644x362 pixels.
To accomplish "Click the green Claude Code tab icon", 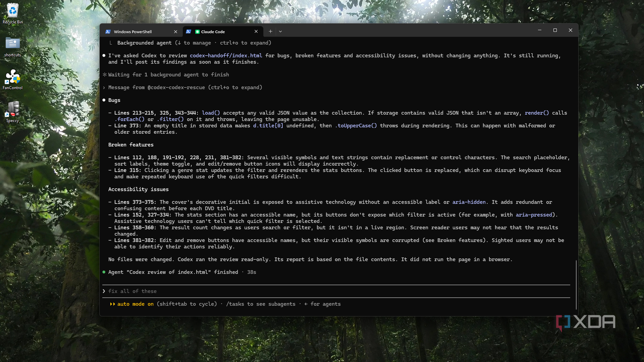I will point(197,31).
